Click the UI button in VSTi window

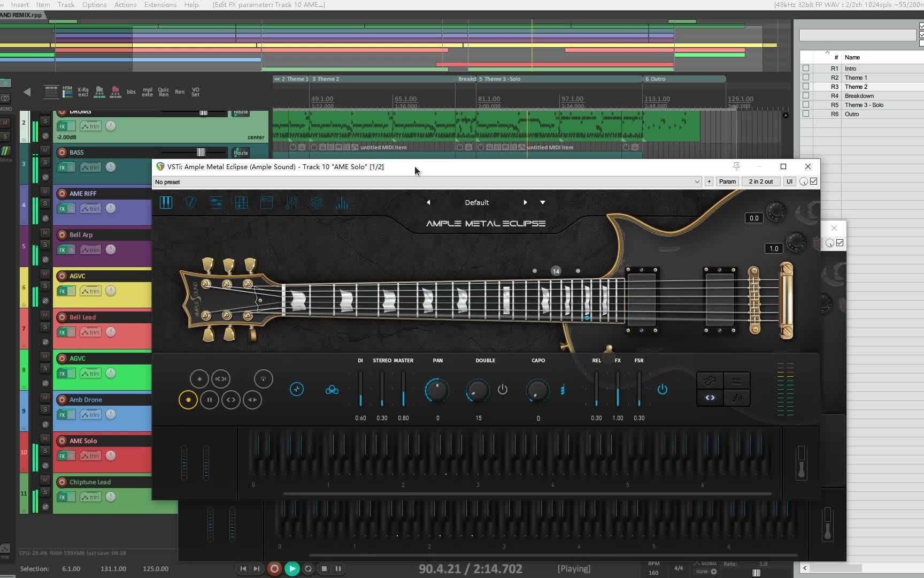[789, 181]
